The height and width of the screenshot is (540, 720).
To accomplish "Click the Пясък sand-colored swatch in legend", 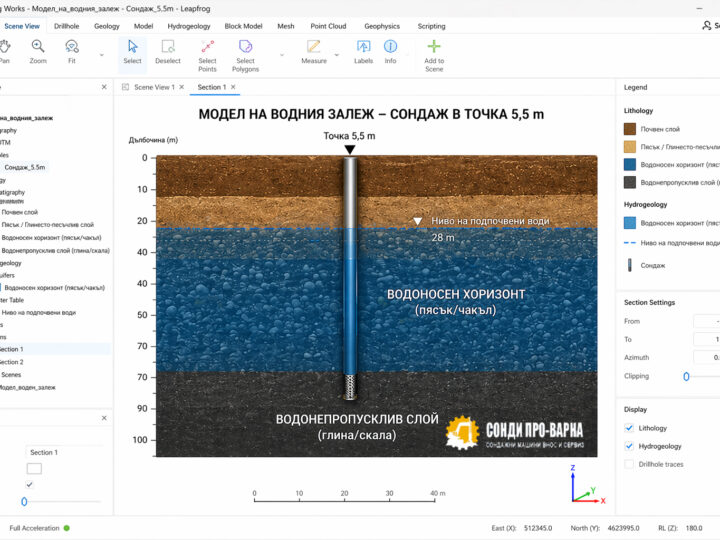I will (x=630, y=147).
